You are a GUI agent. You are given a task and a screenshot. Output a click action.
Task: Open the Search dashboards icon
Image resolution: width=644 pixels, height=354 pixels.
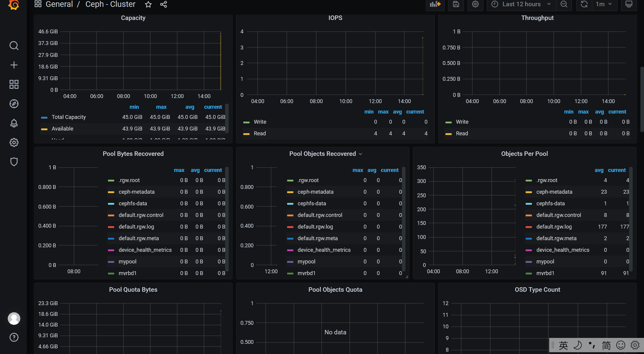[x=14, y=46]
